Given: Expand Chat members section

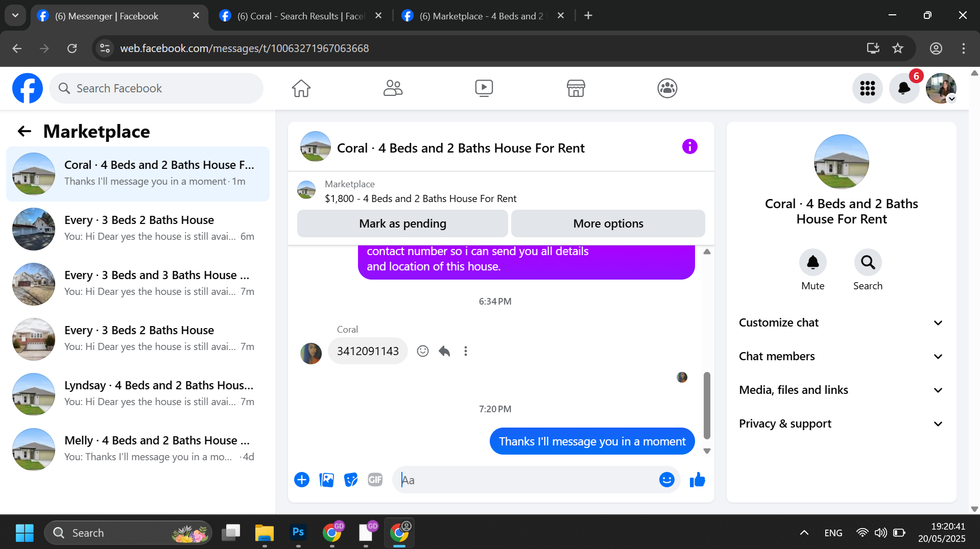Looking at the screenshot, I should (841, 357).
